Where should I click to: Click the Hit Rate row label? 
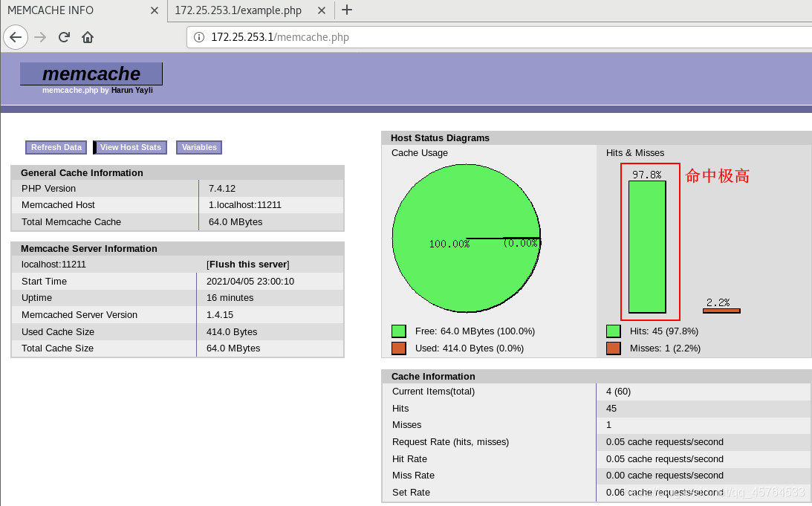[x=409, y=459]
